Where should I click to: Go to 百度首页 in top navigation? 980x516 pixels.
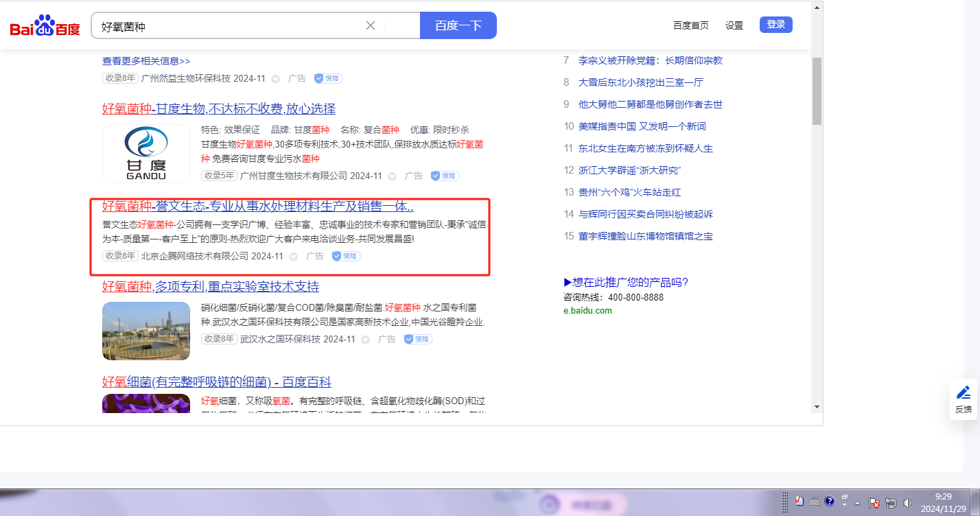pos(690,25)
